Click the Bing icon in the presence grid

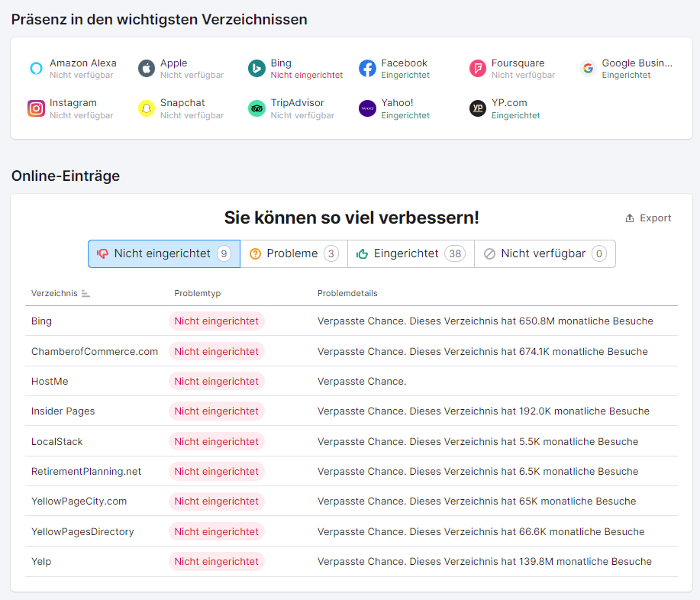coord(256,68)
